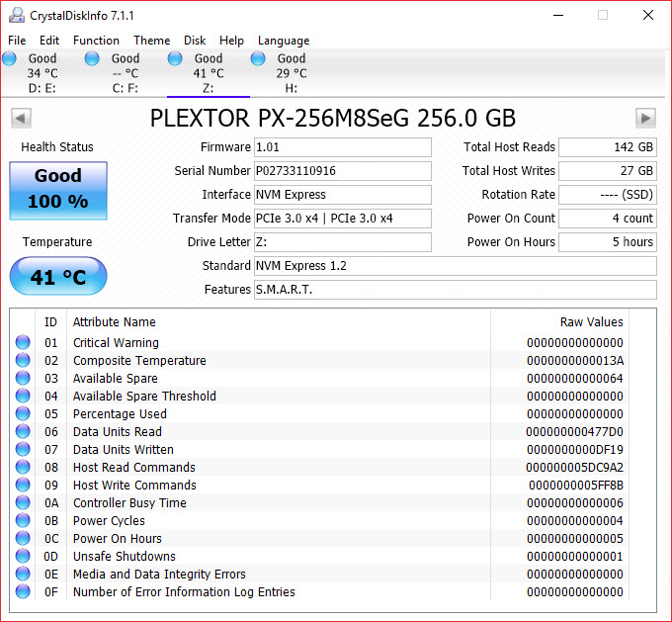The image size is (672, 622).
Task: Open the Function menu
Action: coord(96,41)
